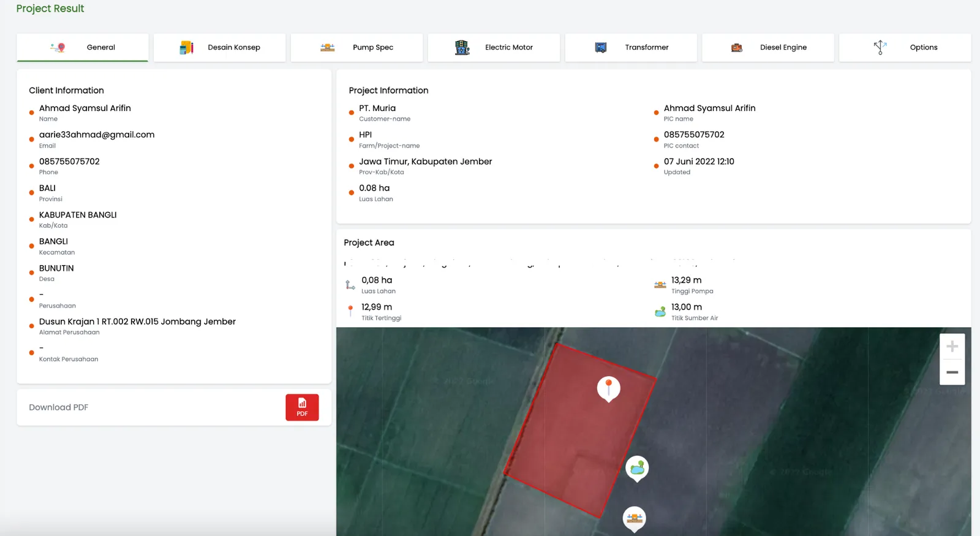This screenshot has width=980, height=536.
Task: Click the Transformer tab icon
Action: [601, 47]
